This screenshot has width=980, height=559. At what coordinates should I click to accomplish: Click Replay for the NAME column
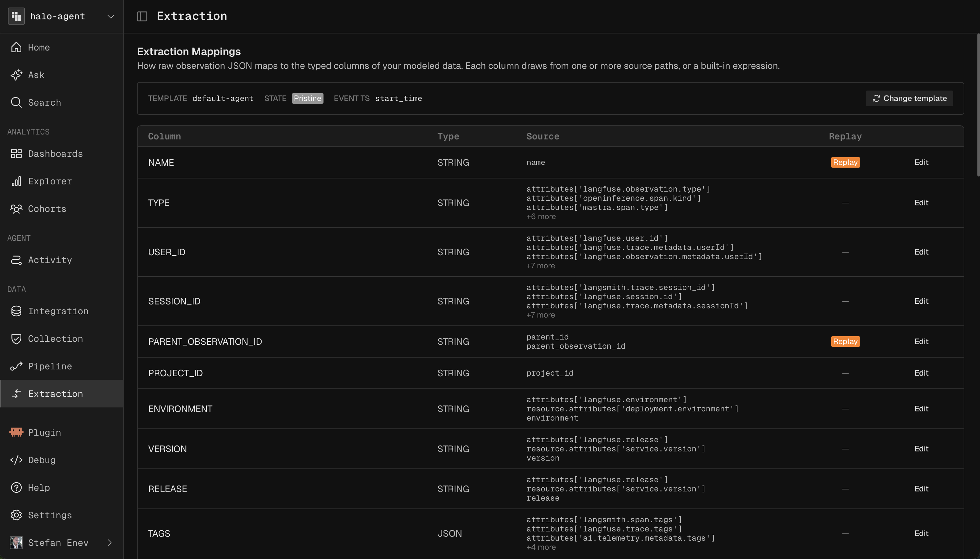tap(845, 162)
